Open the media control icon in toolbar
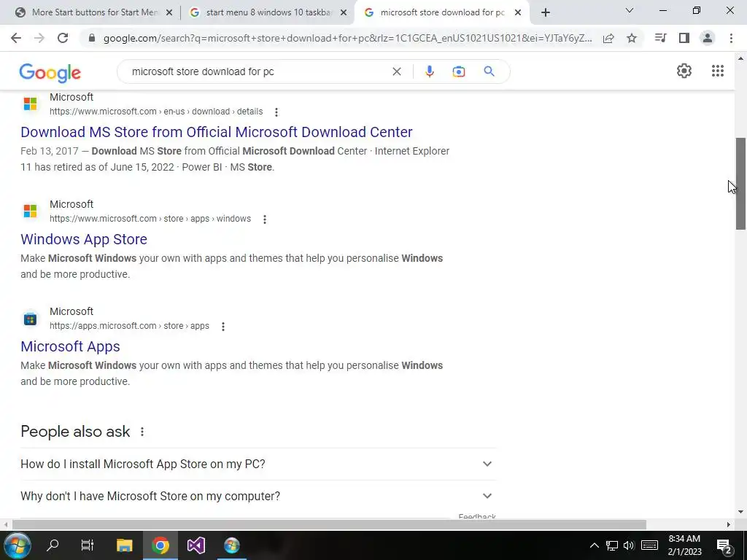This screenshot has height=560, width=747. 660,38
